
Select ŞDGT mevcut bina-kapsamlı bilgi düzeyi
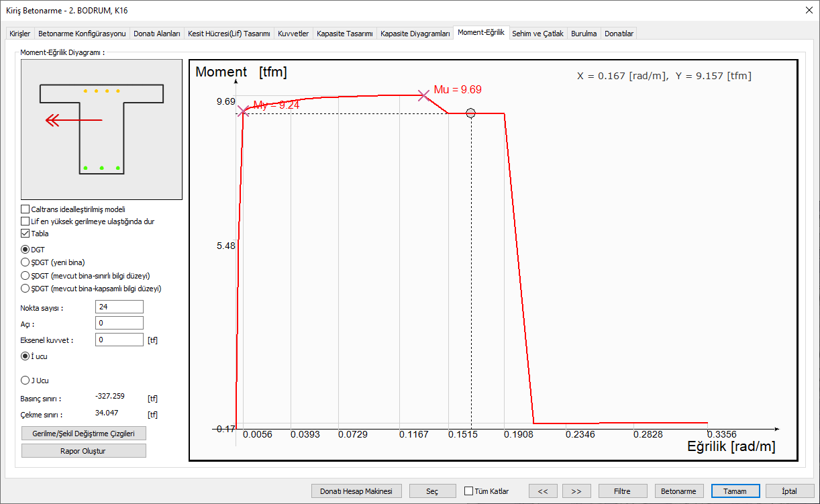(25, 289)
